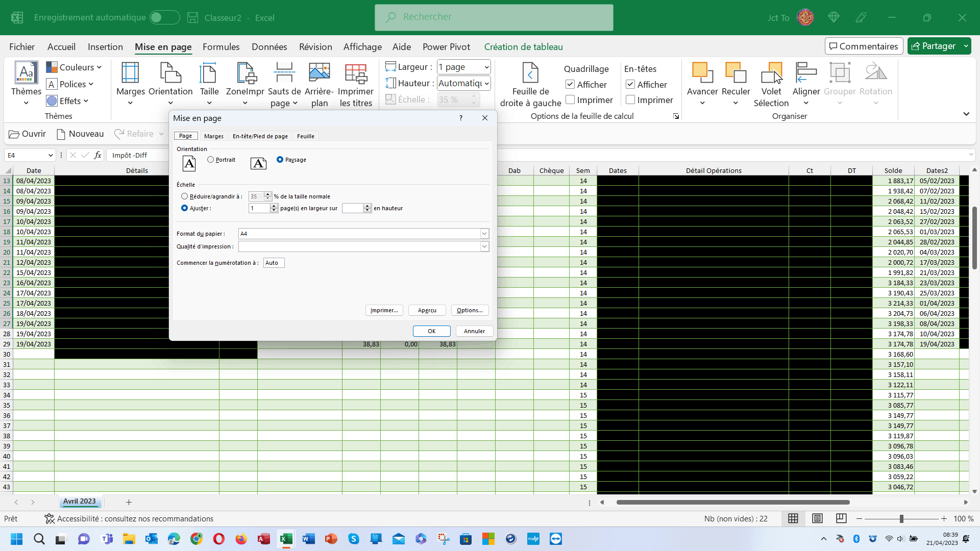Click the En-tête/Pied de page tab
980x551 pixels.
click(x=260, y=136)
